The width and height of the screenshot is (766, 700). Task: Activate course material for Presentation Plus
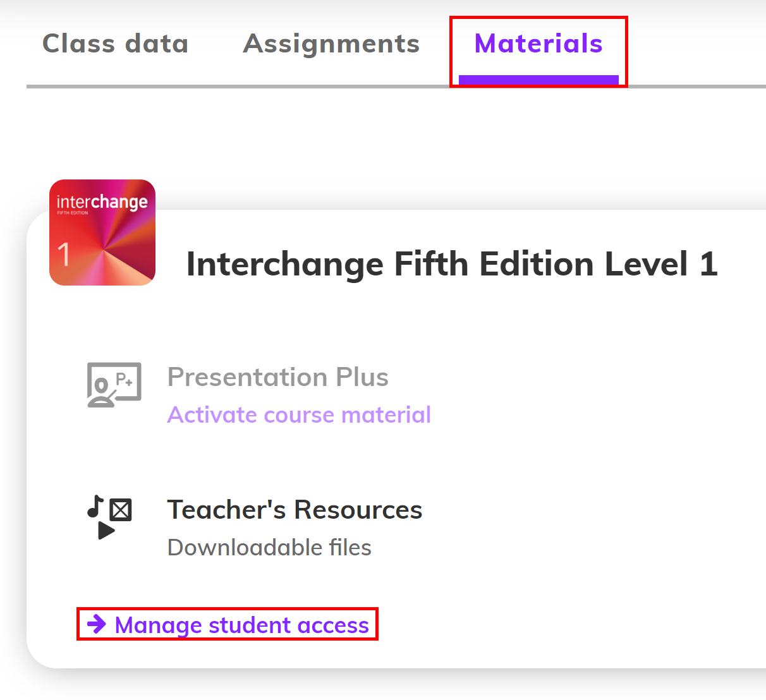tap(299, 415)
